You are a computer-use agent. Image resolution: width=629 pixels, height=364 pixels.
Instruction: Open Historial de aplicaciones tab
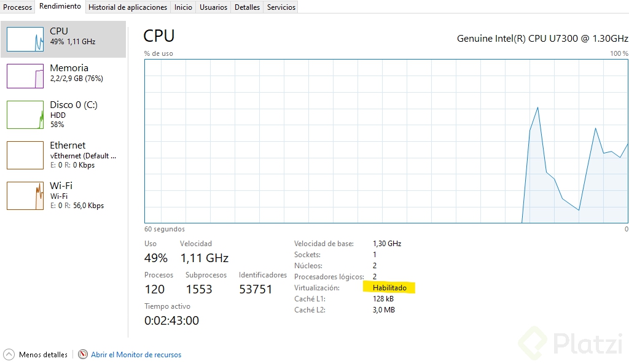pyautogui.click(x=128, y=7)
